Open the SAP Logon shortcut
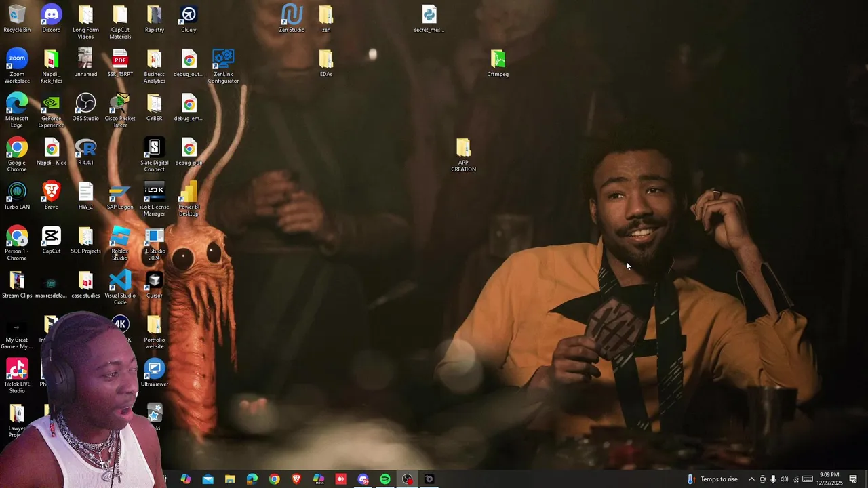Viewport: 868px width, 488px height. click(120, 196)
